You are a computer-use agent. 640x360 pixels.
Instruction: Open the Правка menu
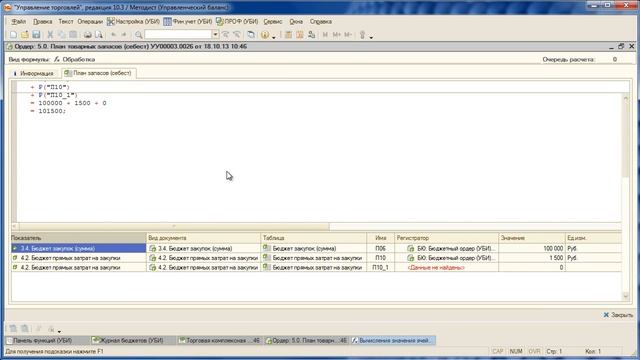(42, 22)
